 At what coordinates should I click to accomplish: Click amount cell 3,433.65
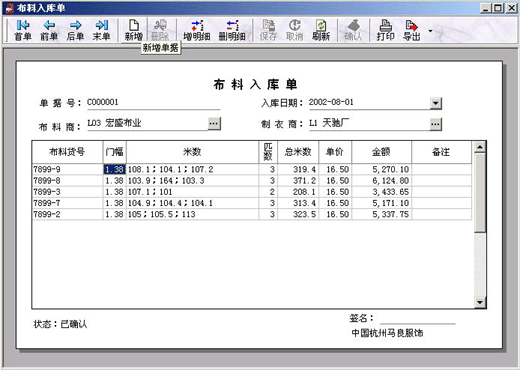pos(382,192)
